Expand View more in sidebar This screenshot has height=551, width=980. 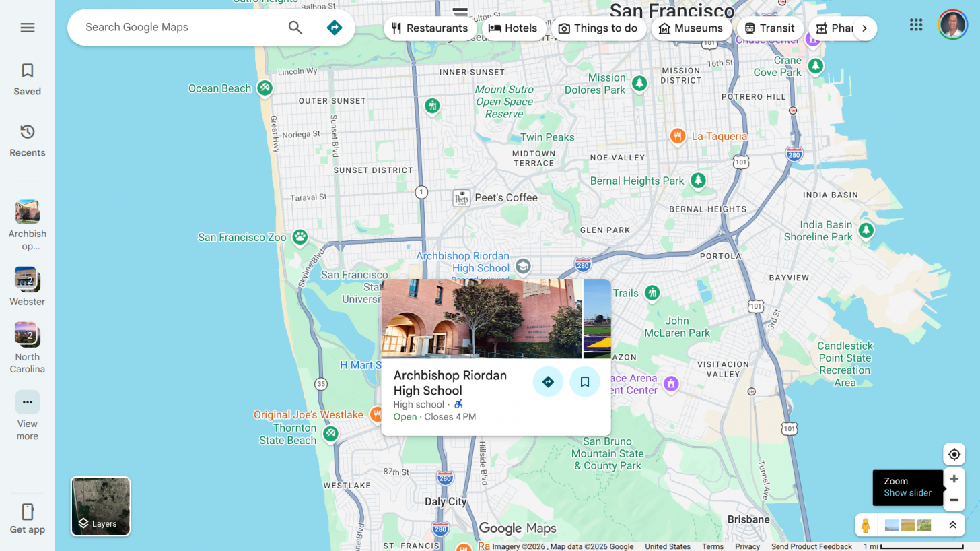(x=28, y=402)
